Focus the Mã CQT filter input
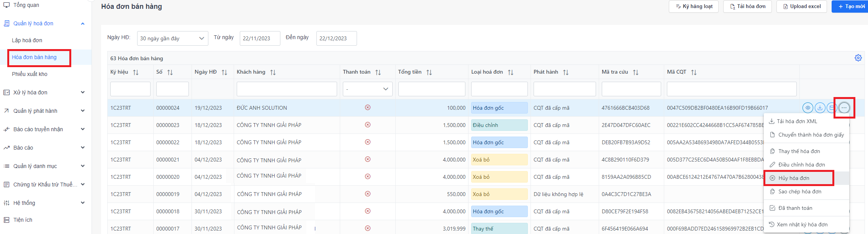Image resolution: width=868 pixels, height=234 pixels. pyautogui.click(x=732, y=89)
